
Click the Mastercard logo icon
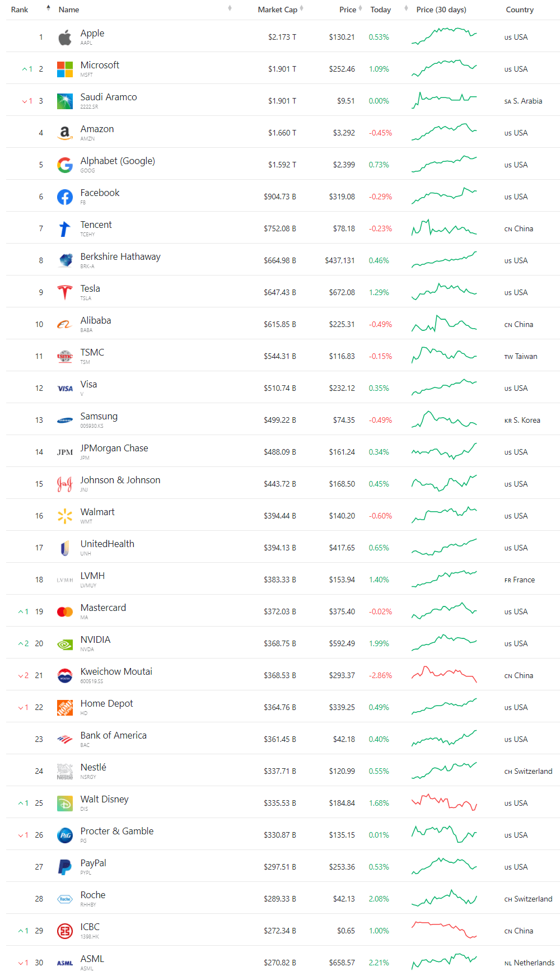pyautogui.click(x=65, y=612)
